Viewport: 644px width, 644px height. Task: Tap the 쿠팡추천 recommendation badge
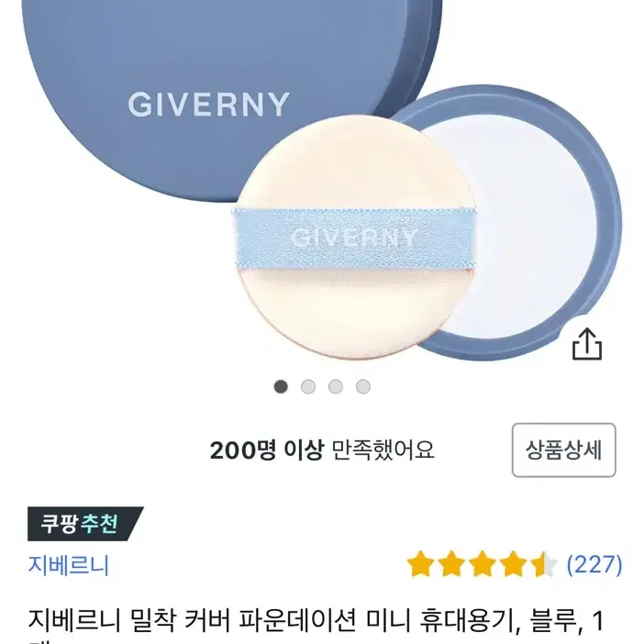coord(85,524)
